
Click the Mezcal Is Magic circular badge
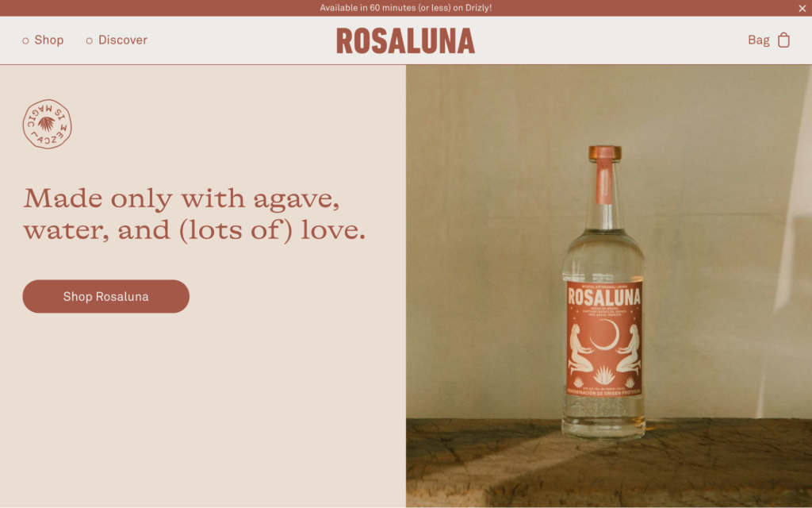tap(47, 125)
